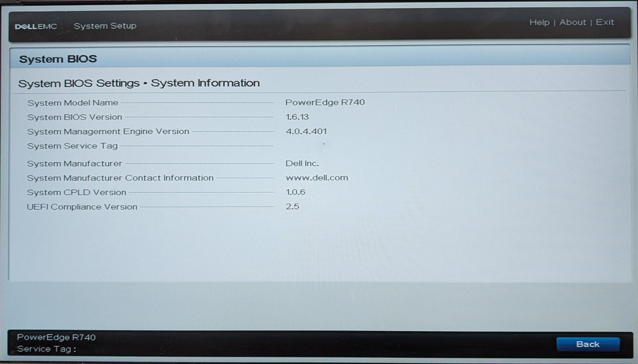Viewport: 638px width, 364px height.
Task: Open the About link
Action: tap(573, 22)
